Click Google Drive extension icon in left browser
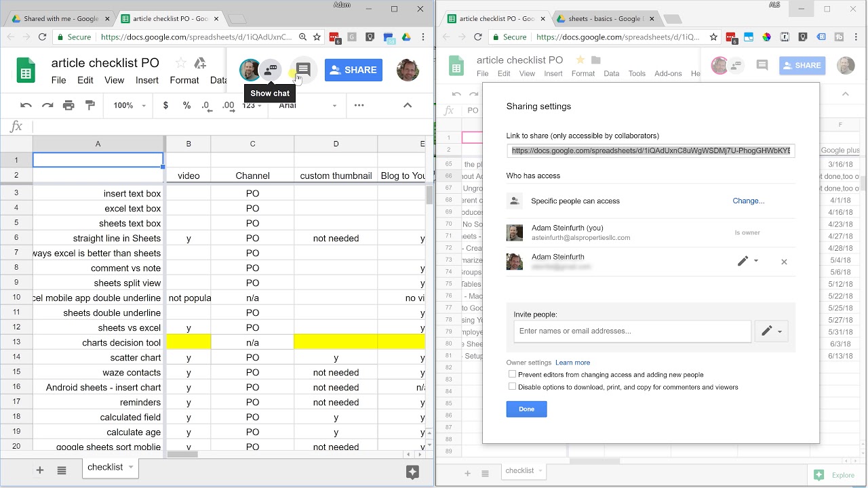Viewport: 868px width, 488px height. [406, 37]
